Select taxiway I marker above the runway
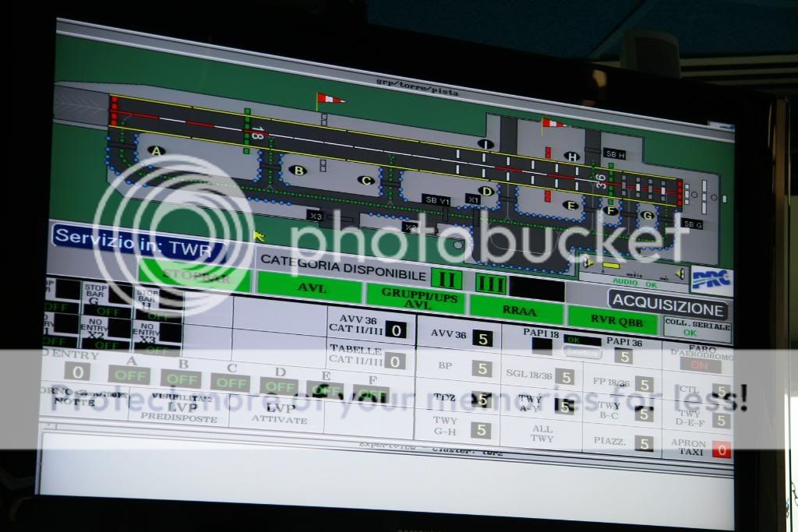Image resolution: width=798 pixels, height=532 pixels. (x=486, y=144)
